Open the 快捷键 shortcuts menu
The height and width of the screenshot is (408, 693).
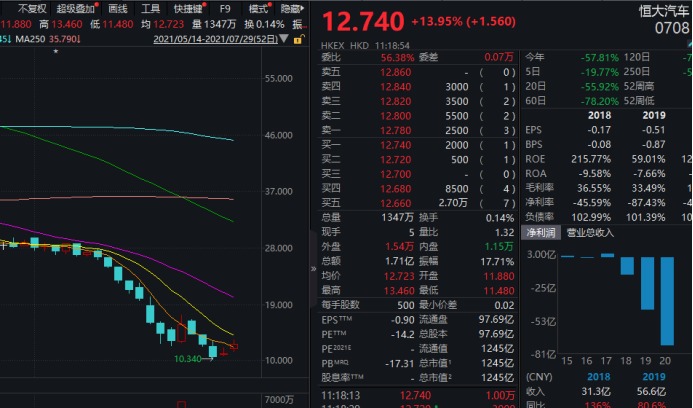point(188,8)
